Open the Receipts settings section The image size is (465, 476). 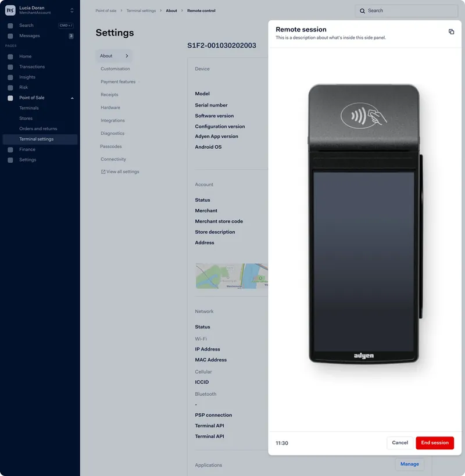109,95
